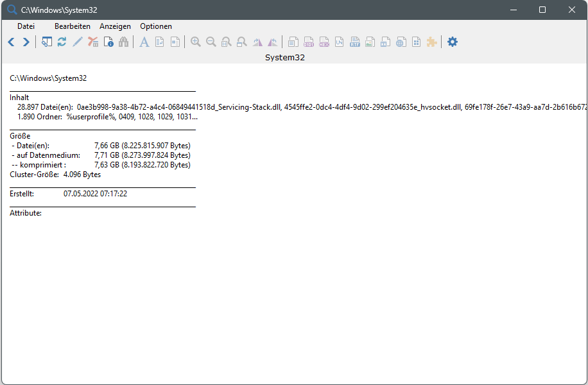The image size is (588, 385).
Task: Switch to web globe view icon
Action: click(401, 42)
